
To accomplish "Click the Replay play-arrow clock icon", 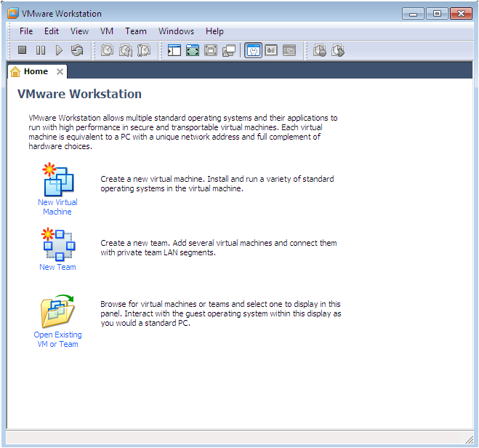I will [x=338, y=50].
